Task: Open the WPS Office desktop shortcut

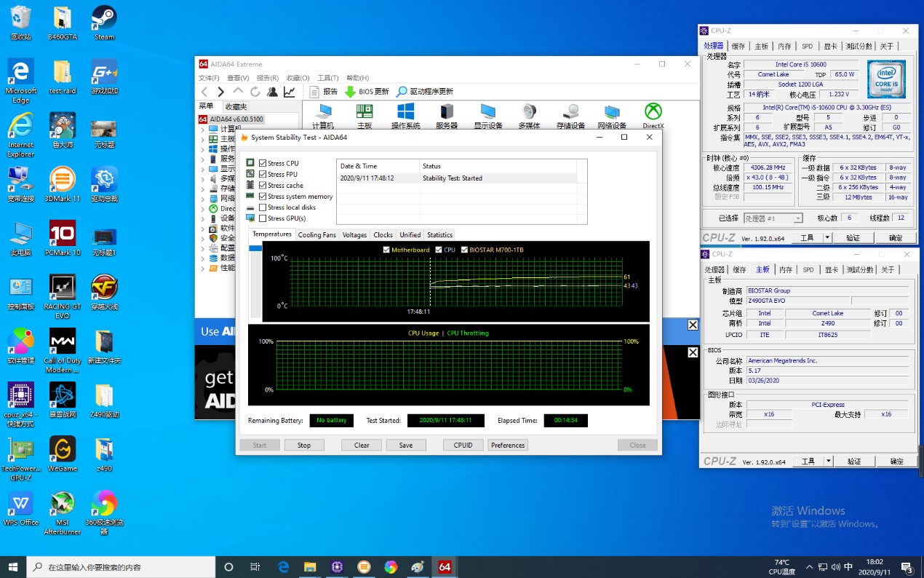Action: 20,508
